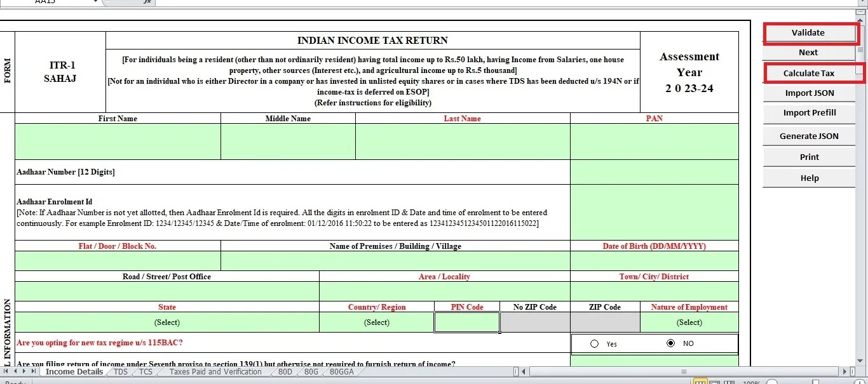Switch to the TDS sheet tab
The height and width of the screenshot is (384, 868).
click(121, 372)
